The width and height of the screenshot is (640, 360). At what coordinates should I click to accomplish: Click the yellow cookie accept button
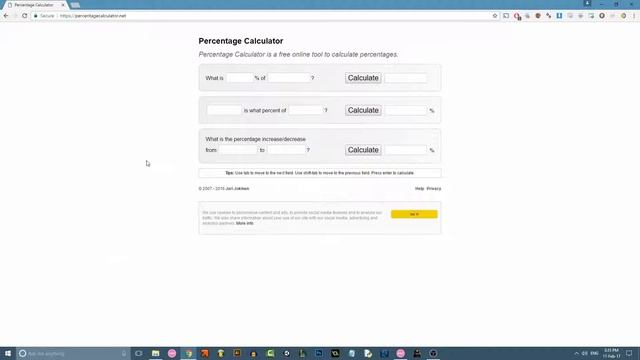click(x=414, y=214)
